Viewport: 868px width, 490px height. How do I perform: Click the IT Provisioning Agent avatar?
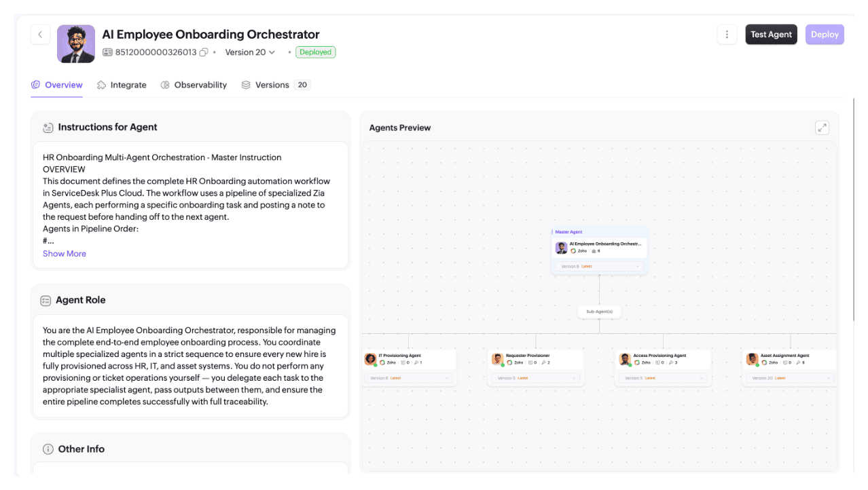pyautogui.click(x=370, y=359)
